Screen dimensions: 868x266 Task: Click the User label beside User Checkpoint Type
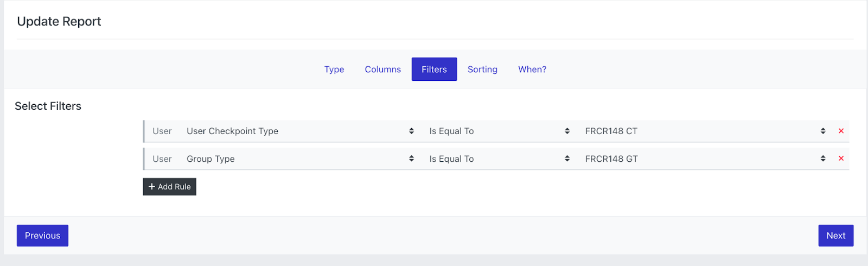(162, 131)
